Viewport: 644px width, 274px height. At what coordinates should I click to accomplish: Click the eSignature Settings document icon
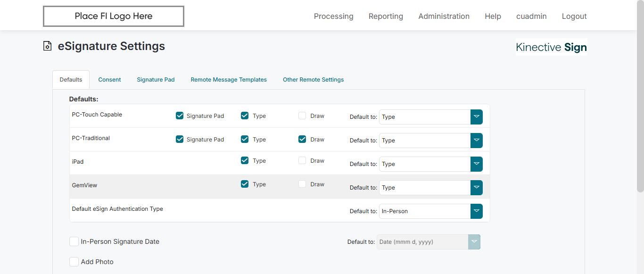48,46
